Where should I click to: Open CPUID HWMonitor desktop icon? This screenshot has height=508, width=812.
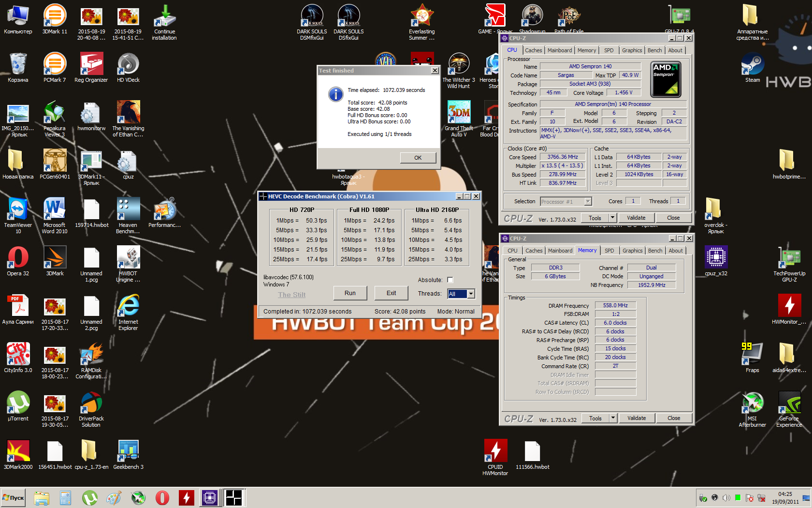tap(495, 458)
